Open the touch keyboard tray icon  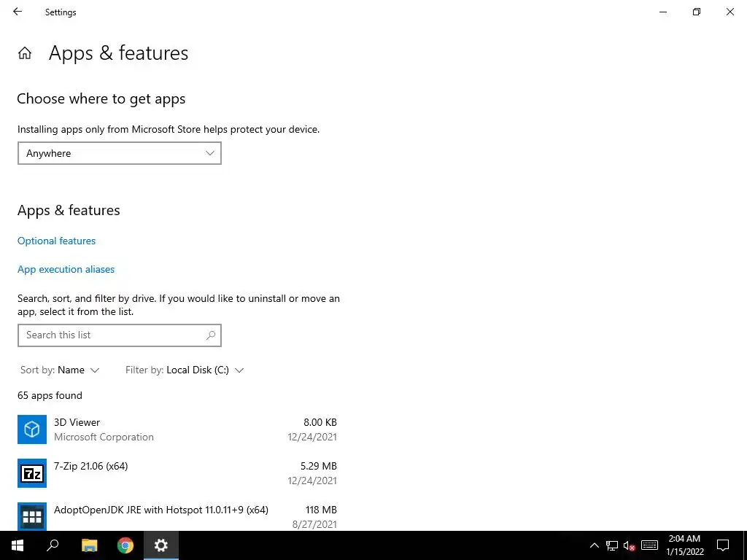(x=649, y=545)
